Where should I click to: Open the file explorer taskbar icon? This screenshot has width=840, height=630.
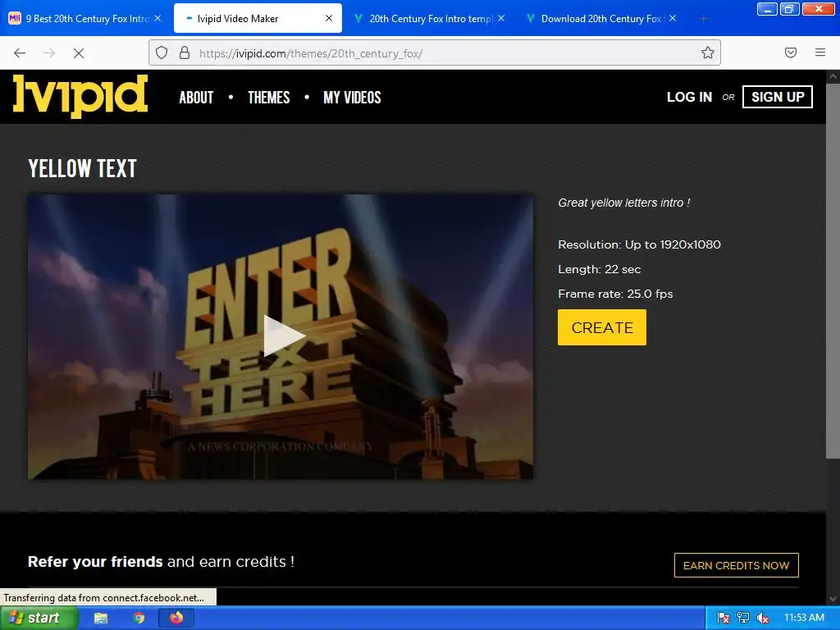(x=101, y=619)
